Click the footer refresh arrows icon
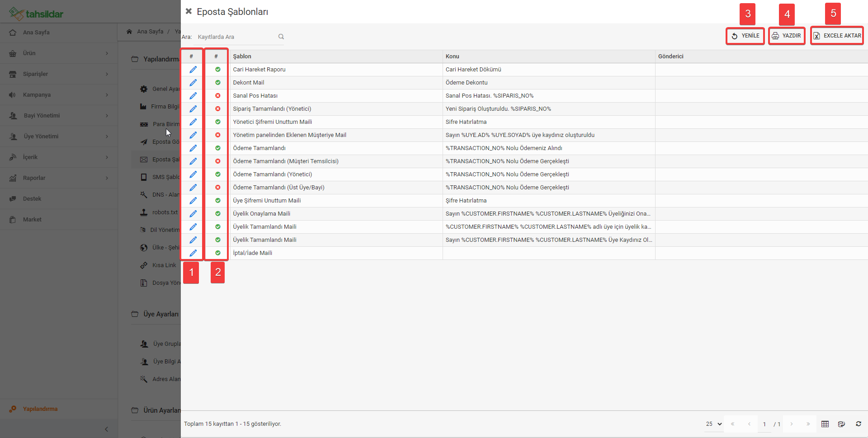The image size is (868, 438). tap(859, 424)
